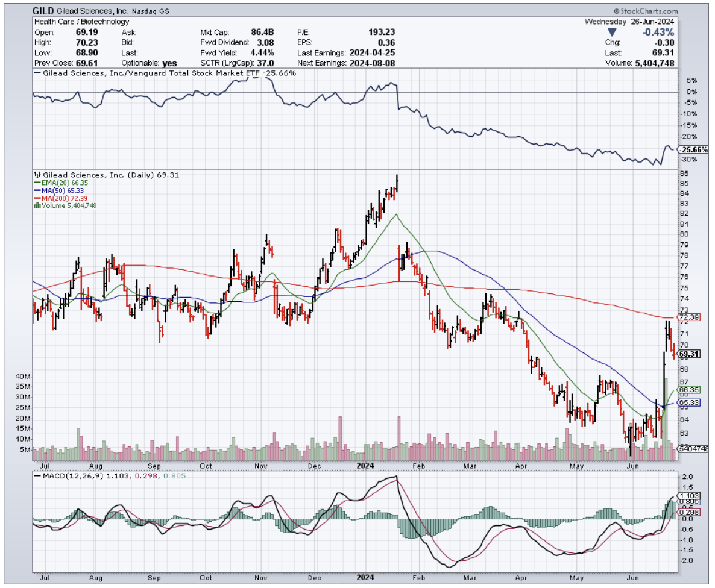Select the MA(200) 72.39 legend entry
The image size is (715, 588).
click(62, 198)
